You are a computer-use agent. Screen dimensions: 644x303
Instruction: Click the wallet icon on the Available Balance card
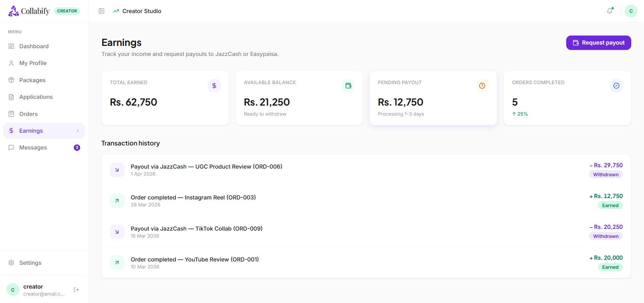pyautogui.click(x=348, y=86)
